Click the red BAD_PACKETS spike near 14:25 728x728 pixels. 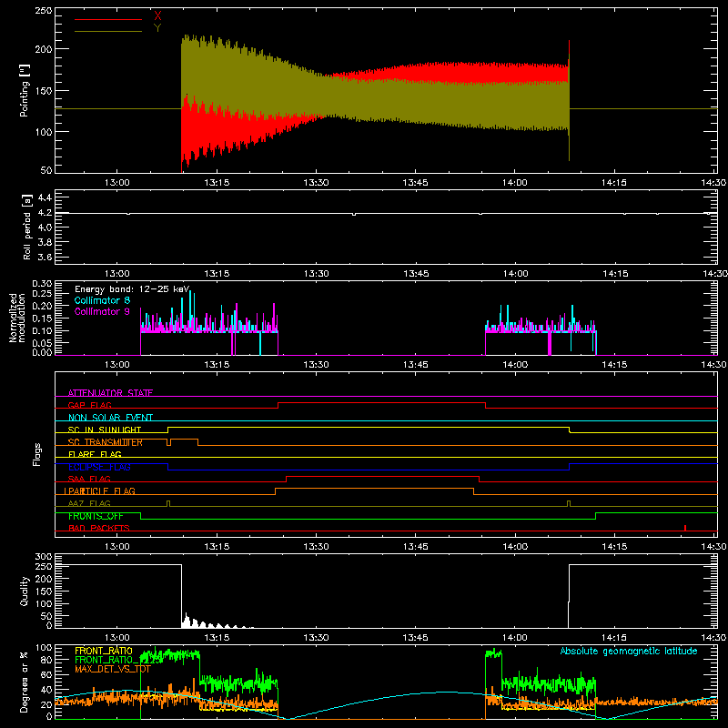(x=685, y=528)
